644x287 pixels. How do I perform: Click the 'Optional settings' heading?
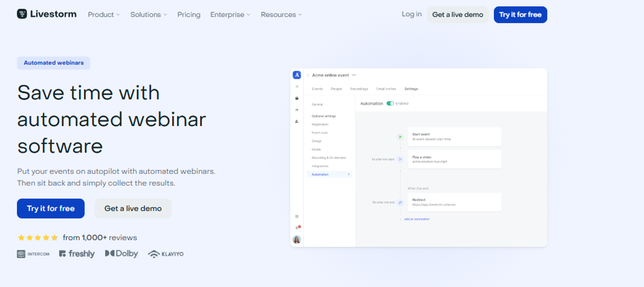(x=324, y=116)
